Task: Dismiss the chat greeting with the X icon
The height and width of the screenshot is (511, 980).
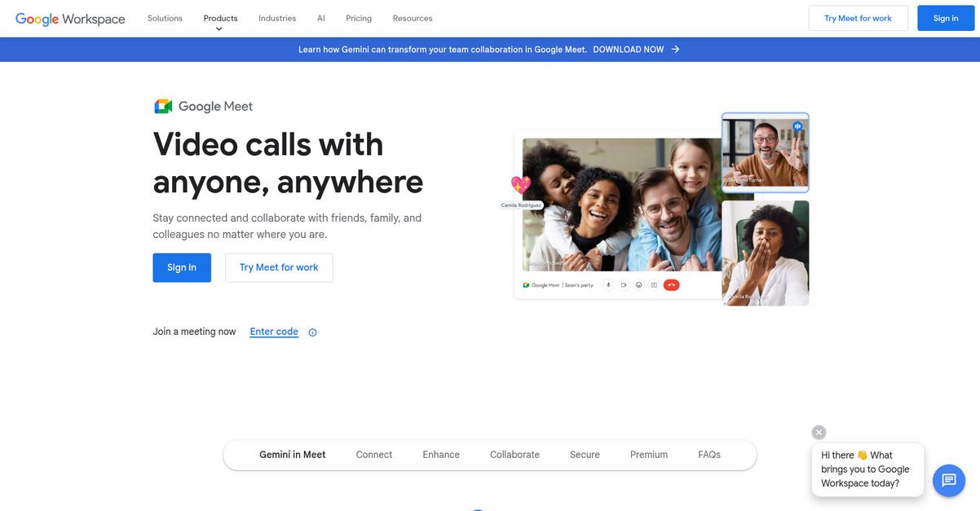Action: (x=819, y=433)
